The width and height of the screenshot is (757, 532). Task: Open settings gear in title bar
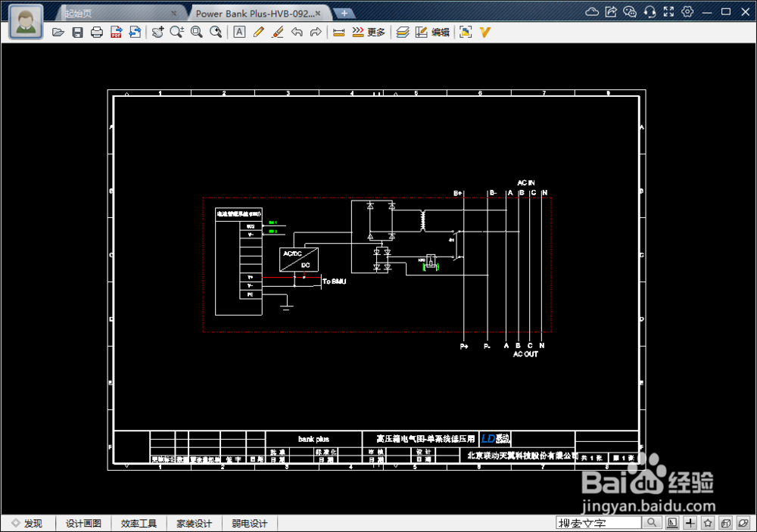[x=687, y=11]
